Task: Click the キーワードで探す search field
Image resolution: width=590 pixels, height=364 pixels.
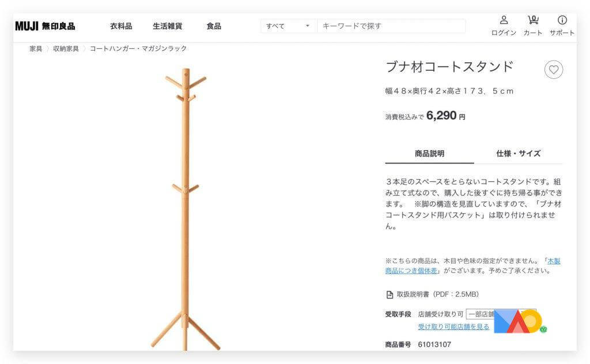Action: point(391,26)
